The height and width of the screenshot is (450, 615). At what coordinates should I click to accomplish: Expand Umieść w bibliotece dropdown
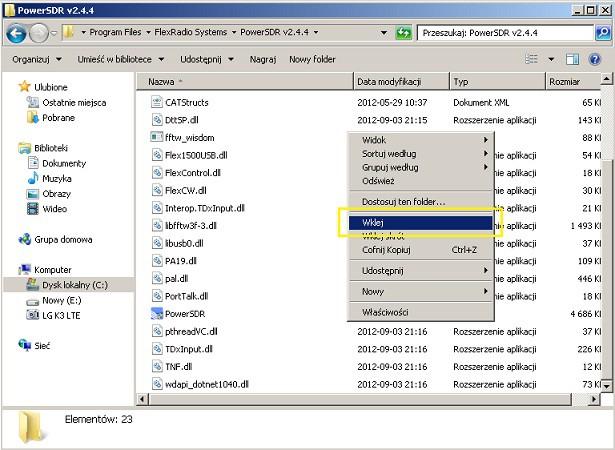tap(120, 59)
